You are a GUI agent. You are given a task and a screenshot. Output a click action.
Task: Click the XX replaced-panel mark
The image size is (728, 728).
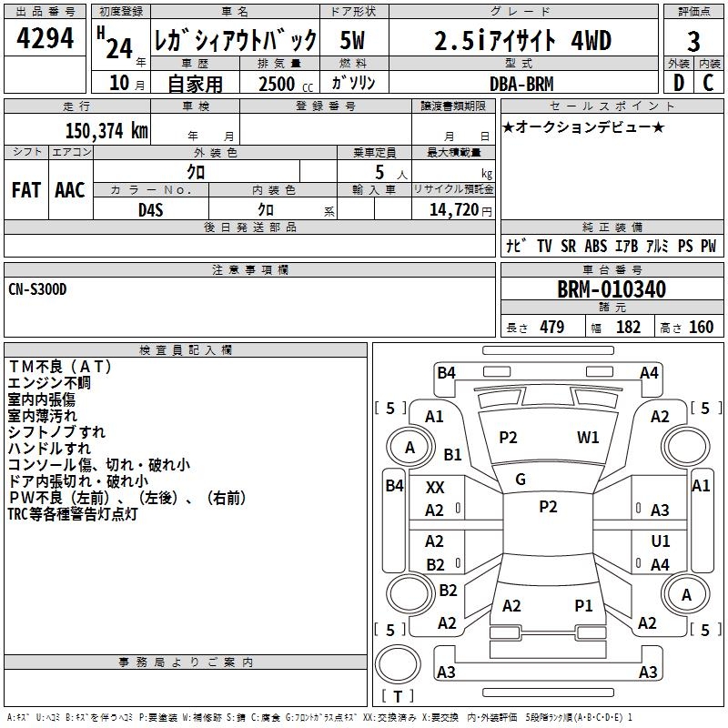435,488
